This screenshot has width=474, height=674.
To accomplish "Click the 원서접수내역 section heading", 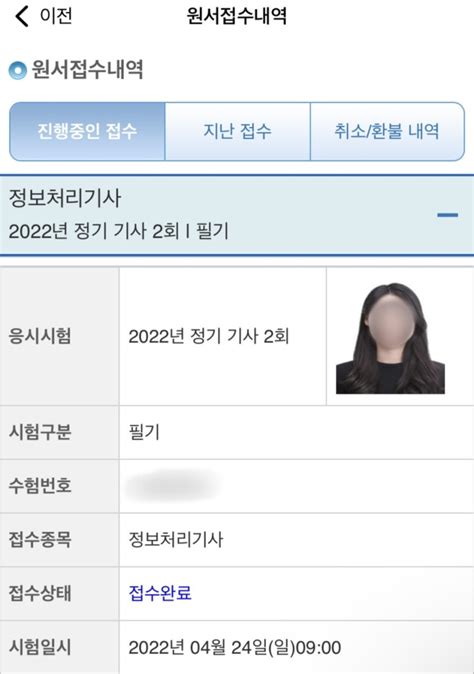I will [87, 70].
